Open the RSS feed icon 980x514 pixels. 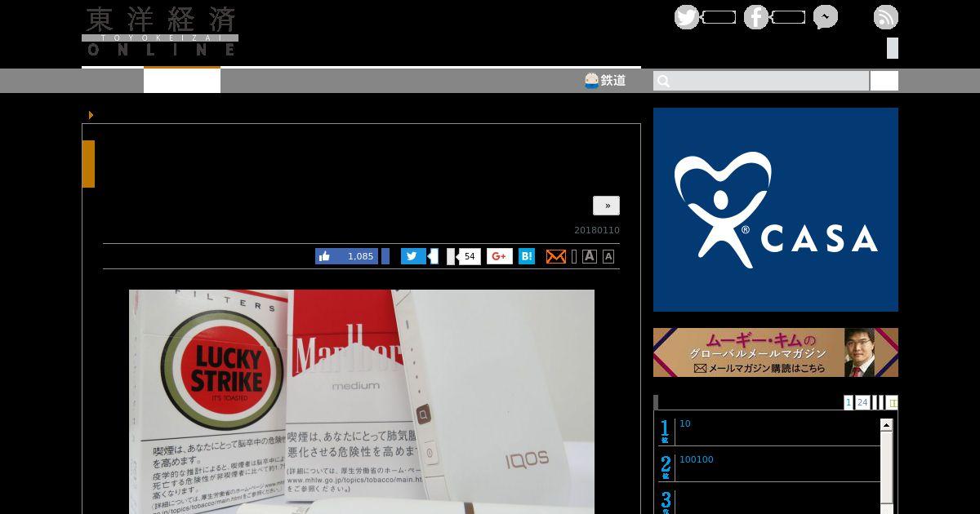click(886, 17)
